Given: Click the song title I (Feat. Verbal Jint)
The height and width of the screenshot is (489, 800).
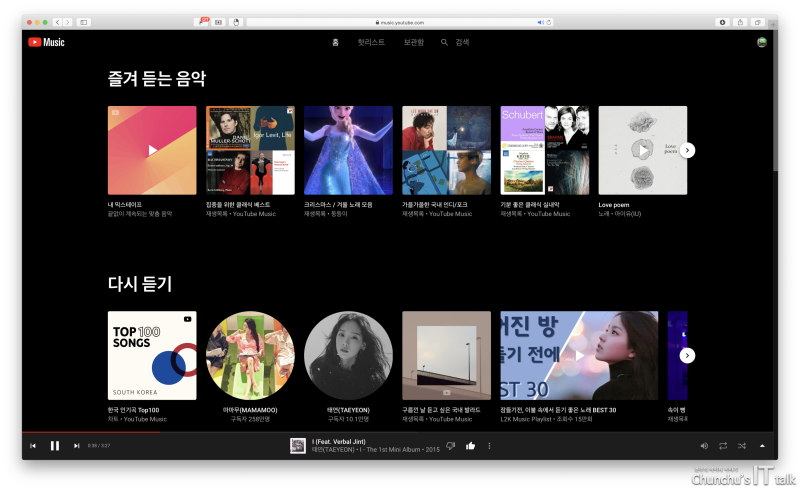Looking at the screenshot, I should pos(339,442).
